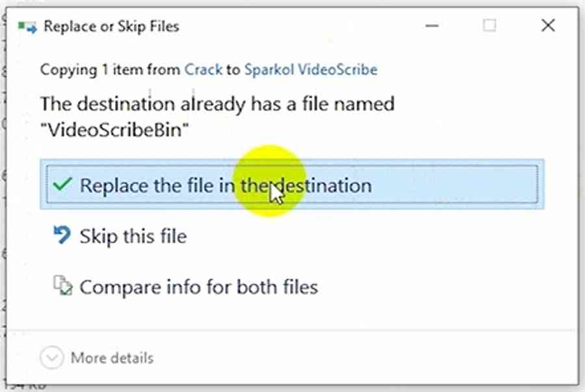Minimize the Replace or Skip Files dialog
Image resolution: width=585 pixels, height=392 pixels.
click(432, 26)
